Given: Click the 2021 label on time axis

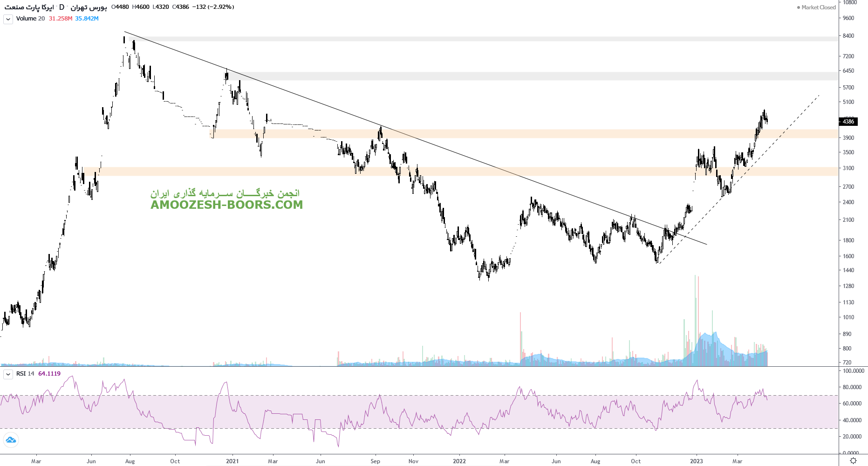Looking at the screenshot, I should pos(232,461).
